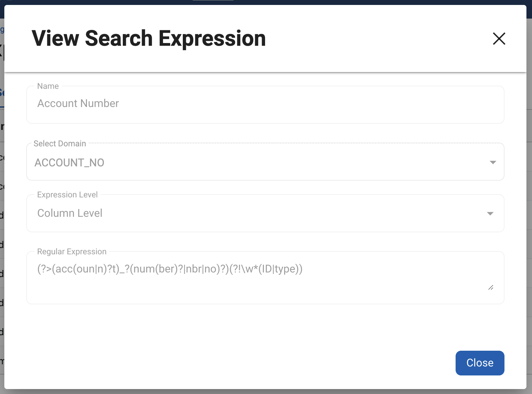Viewport: 532px width, 394px height.
Task: Click the Account Number value text
Action: click(x=78, y=103)
